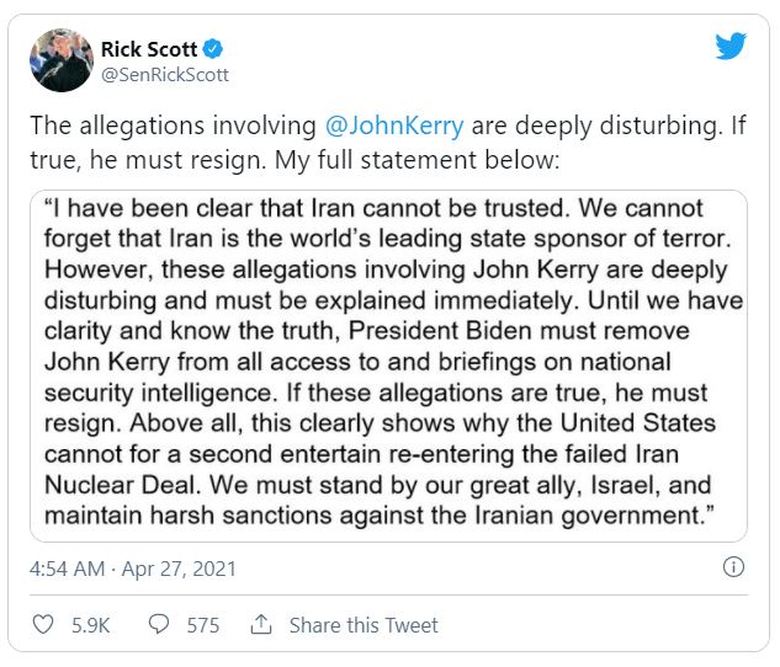
Task: Click the Rick Scott display name
Action: (x=150, y=48)
